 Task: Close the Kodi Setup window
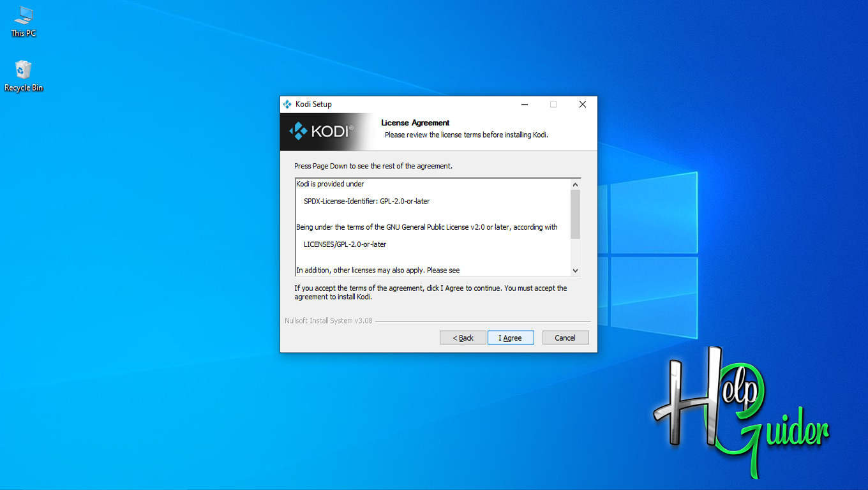[583, 105]
